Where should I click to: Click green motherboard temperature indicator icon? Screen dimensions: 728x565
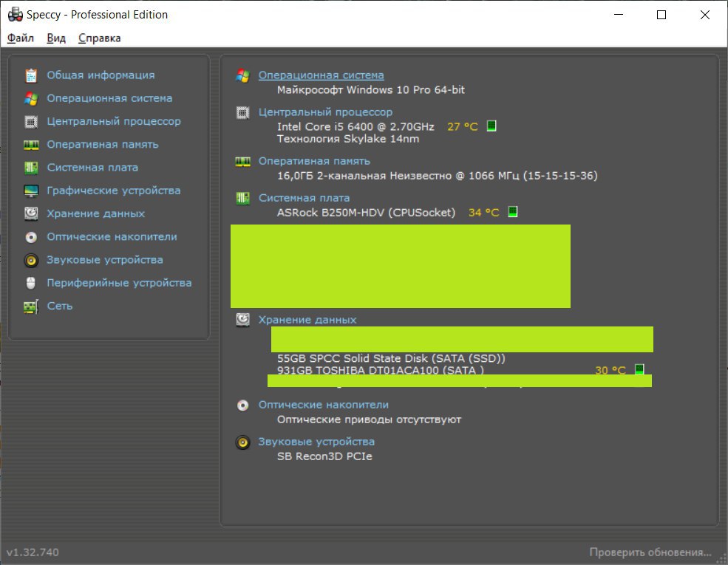(x=513, y=211)
